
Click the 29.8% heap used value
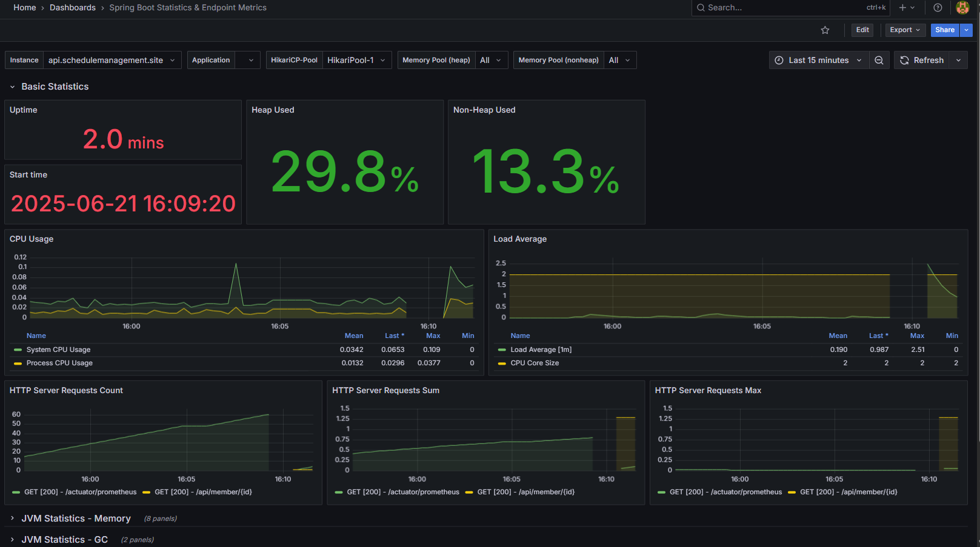(345, 172)
